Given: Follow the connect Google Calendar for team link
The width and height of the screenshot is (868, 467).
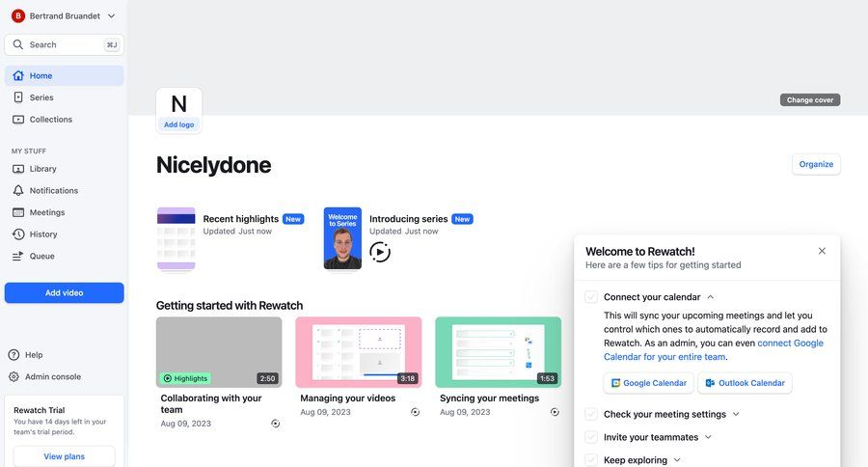Looking at the screenshot, I should [714, 350].
